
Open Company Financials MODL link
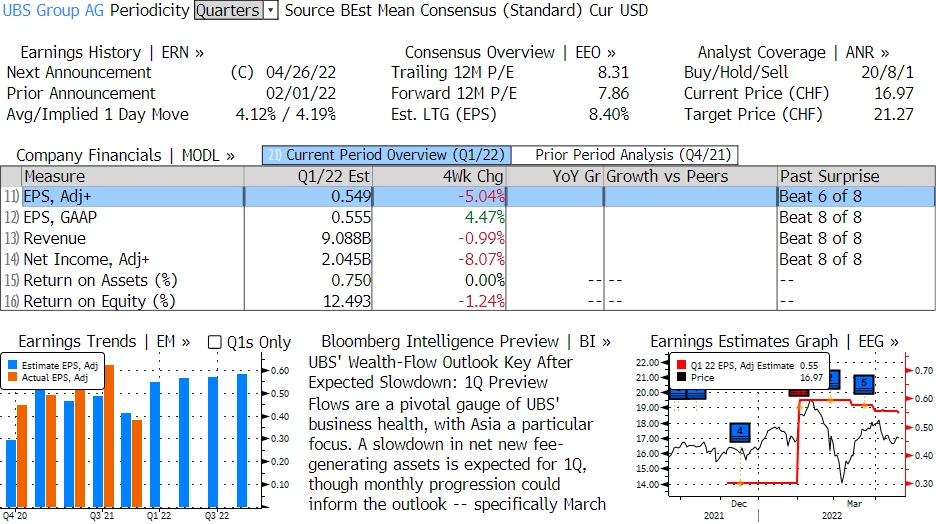[125, 155]
